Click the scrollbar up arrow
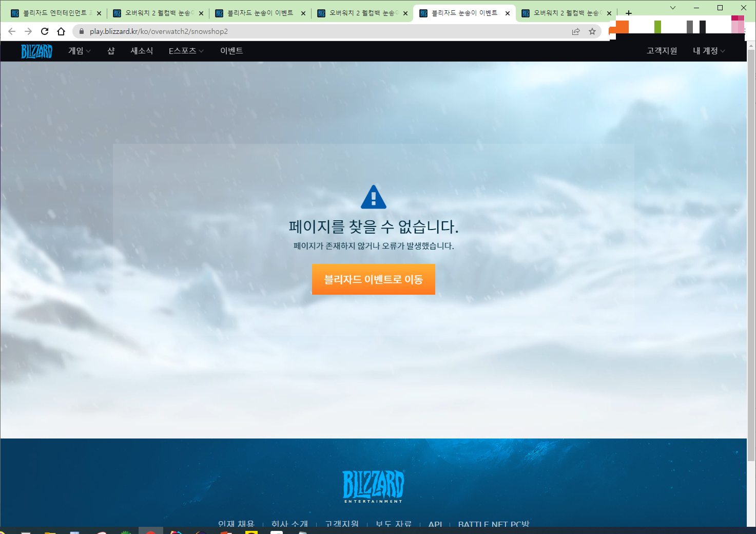Viewport: 756px width, 534px height. tap(751, 46)
